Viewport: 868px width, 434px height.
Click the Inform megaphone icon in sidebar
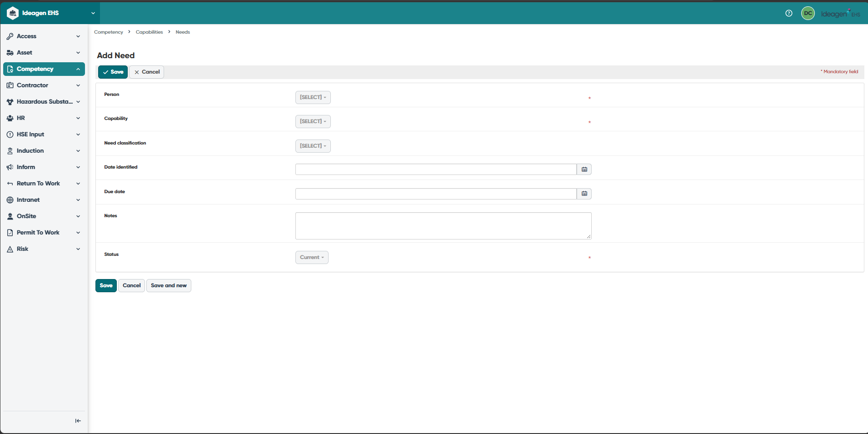(10, 167)
